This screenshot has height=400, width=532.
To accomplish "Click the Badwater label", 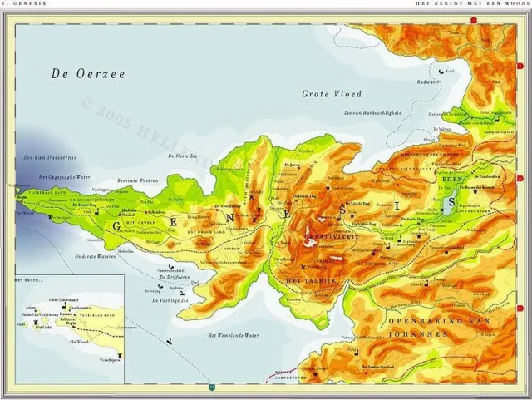I will click(428, 81).
